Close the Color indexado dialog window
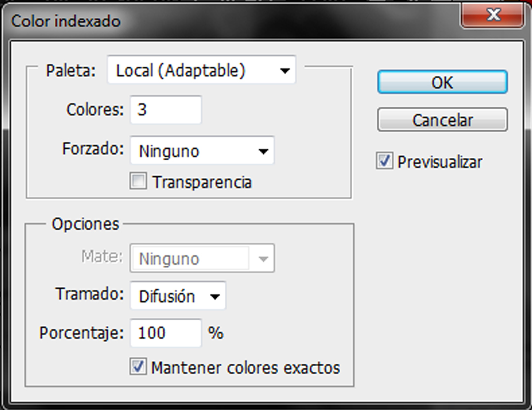This screenshot has width=532, height=410. click(x=492, y=15)
